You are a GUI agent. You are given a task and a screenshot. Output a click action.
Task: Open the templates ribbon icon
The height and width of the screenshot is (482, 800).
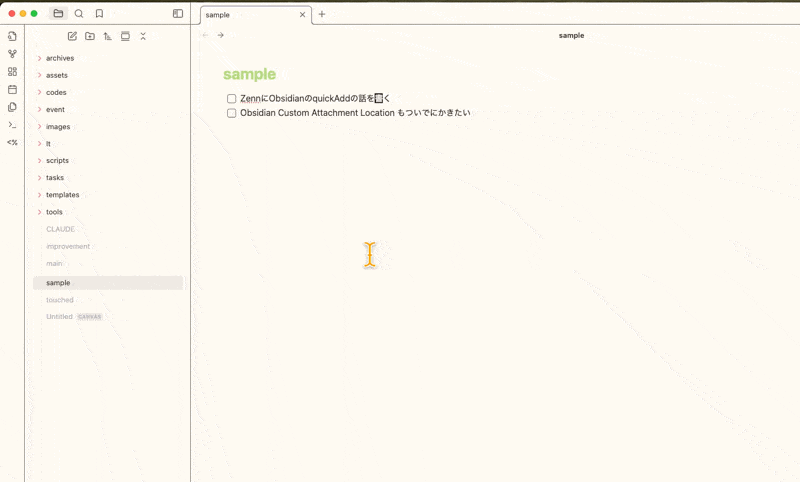[12, 107]
